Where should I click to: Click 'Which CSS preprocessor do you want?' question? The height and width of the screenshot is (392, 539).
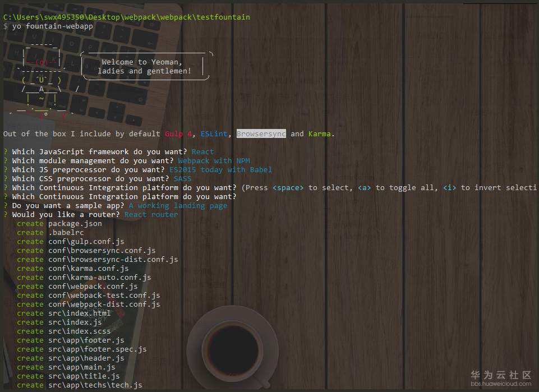point(91,179)
